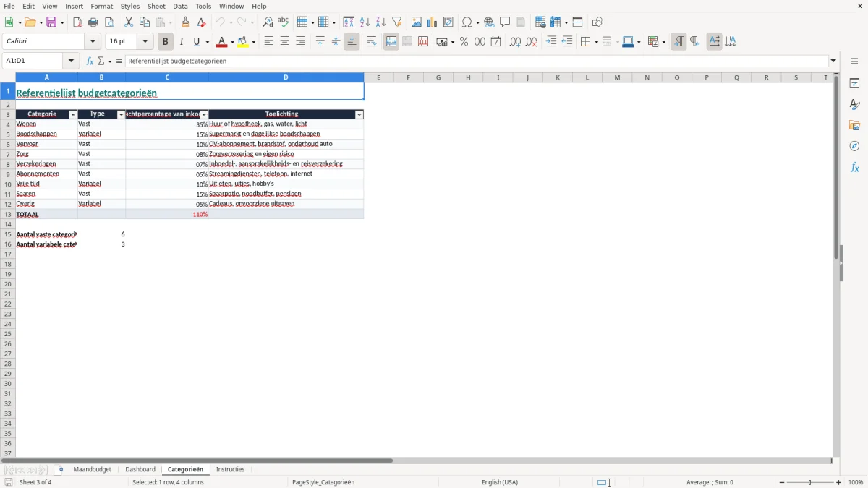The image size is (868, 488).
Task: Click the Accept formula equals button
Action: pyautogui.click(x=119, y=61)
